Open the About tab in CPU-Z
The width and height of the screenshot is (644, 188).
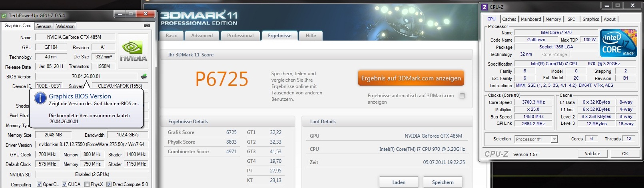click(610, 19)
